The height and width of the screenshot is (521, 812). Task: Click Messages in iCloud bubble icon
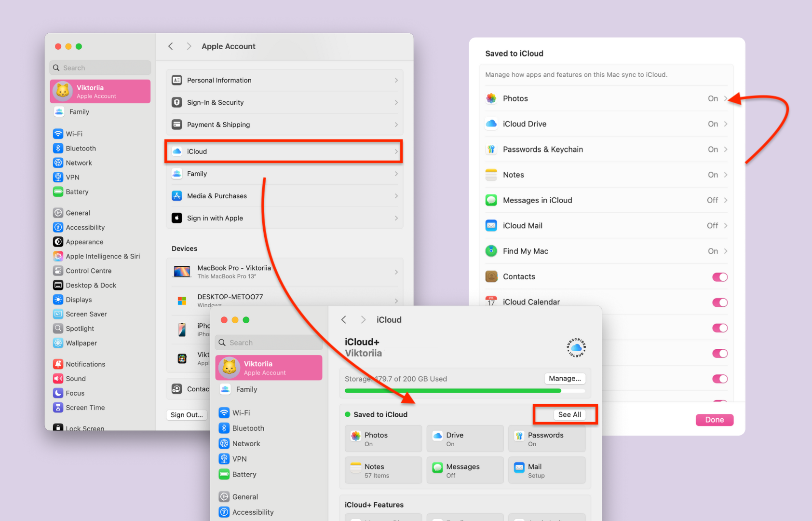(x=491, y=200)
